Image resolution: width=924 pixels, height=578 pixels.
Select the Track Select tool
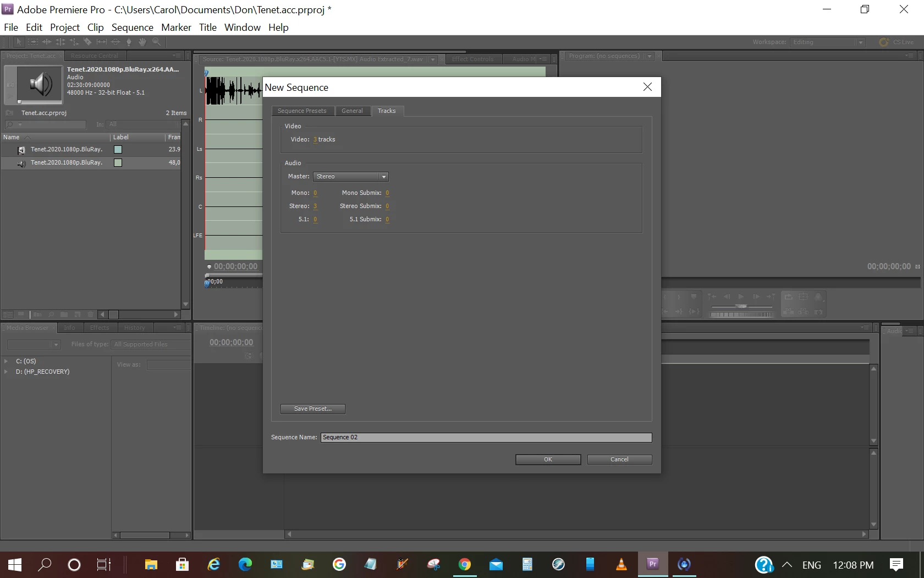click(33, 42)
